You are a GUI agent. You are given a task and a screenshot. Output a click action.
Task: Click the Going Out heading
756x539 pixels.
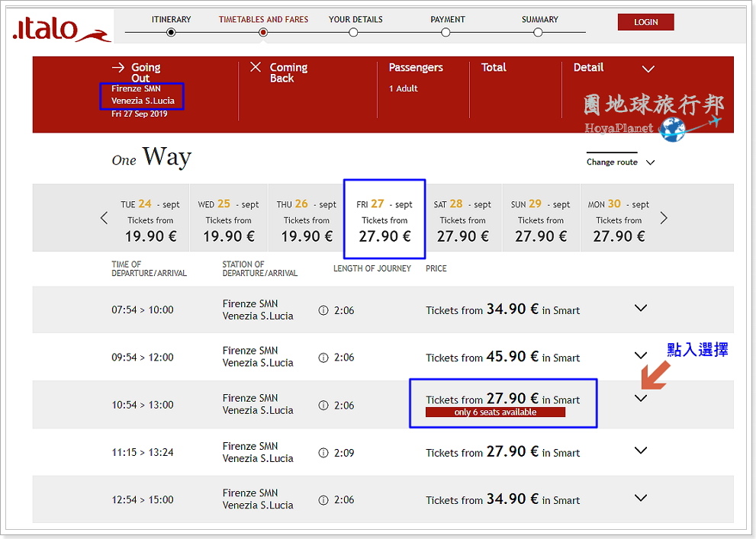tap(146, 72)
